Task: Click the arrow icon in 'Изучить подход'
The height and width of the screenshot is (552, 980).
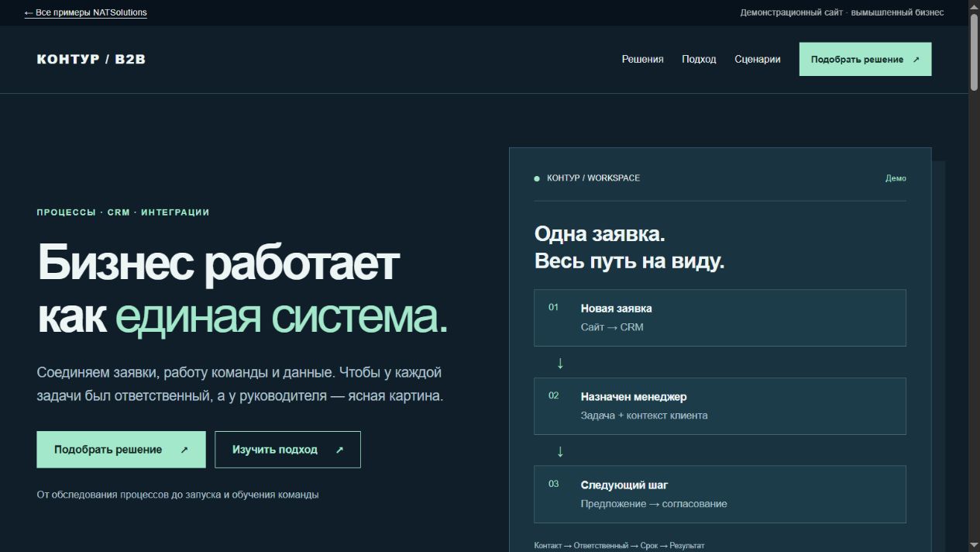Action: point(339,450)
